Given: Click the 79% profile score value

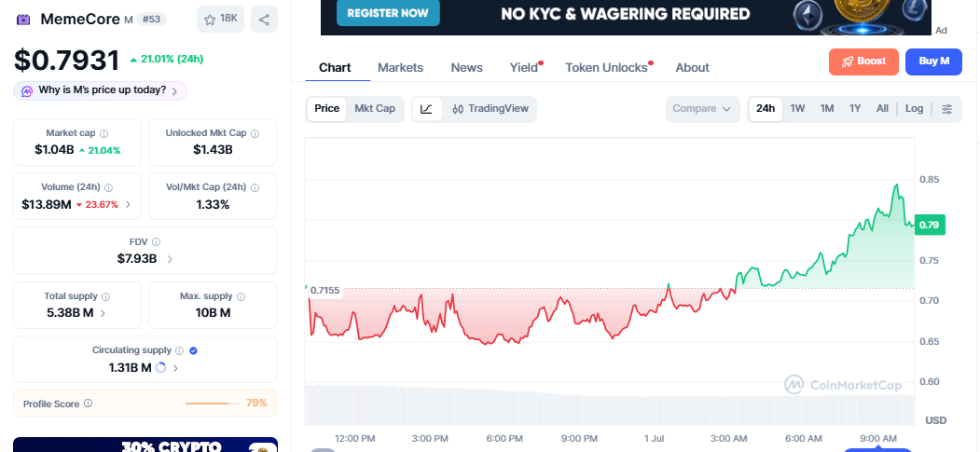Looking at the screenshot, I should tap(256, 403).
